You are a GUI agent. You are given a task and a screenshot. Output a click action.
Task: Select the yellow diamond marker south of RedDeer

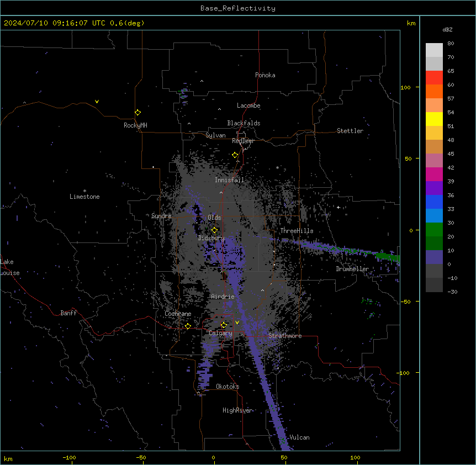point(235,155)
